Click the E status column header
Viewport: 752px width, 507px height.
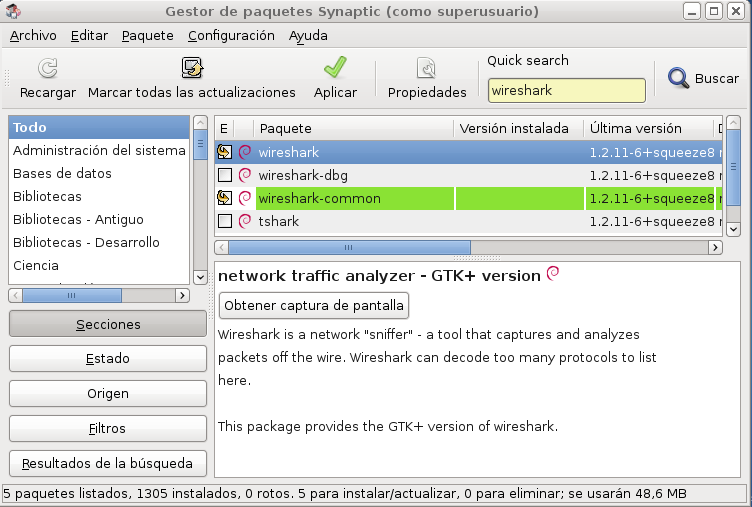tap(224, 129)
